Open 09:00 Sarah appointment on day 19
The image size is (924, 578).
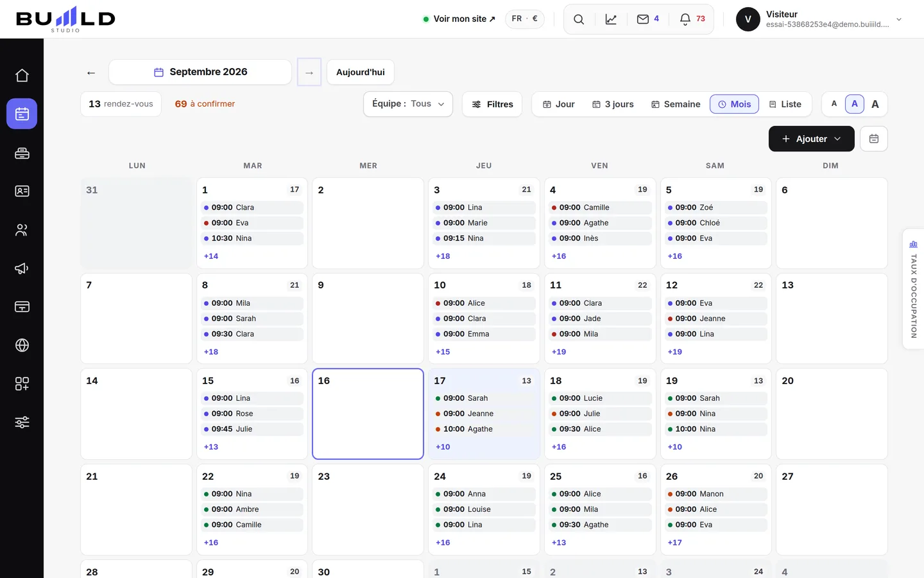pos(716,398)
